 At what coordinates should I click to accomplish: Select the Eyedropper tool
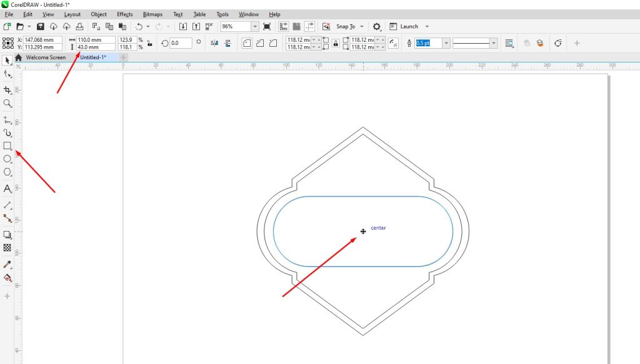[7, 265]
